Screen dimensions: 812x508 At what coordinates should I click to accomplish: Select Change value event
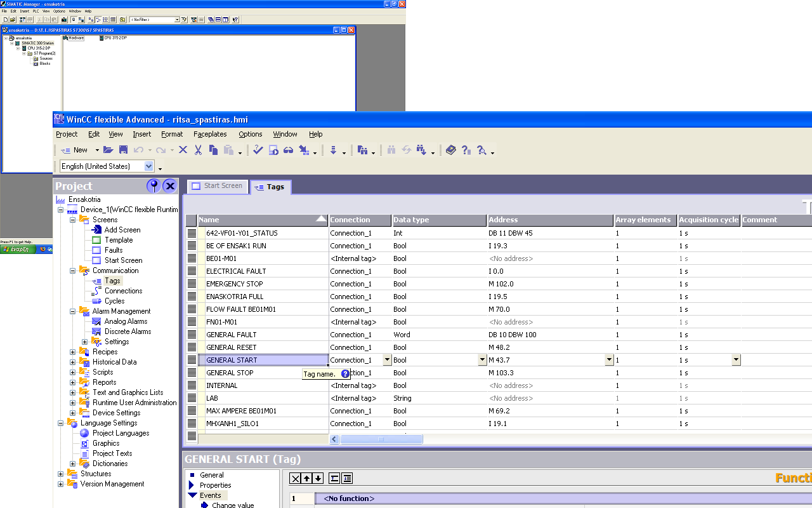pos(233,505)
